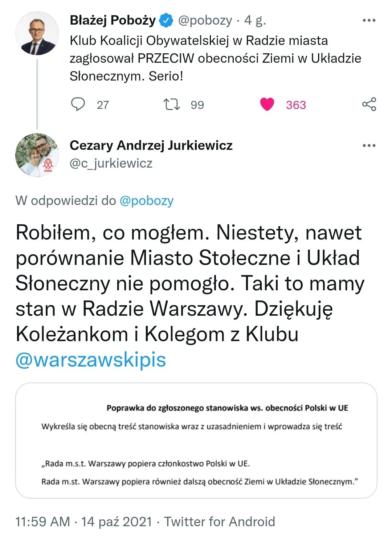Click the 4 g. timestamp on the tweet

(254, 21)
